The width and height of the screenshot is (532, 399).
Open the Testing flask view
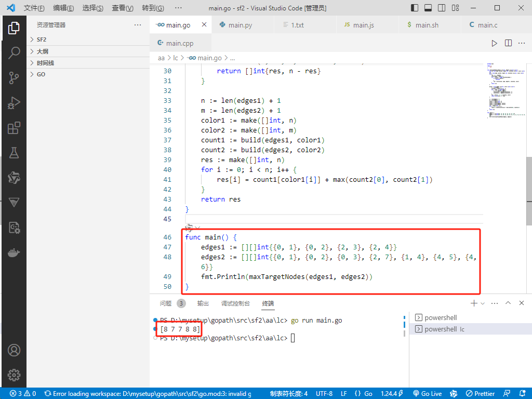pos(14,153)
